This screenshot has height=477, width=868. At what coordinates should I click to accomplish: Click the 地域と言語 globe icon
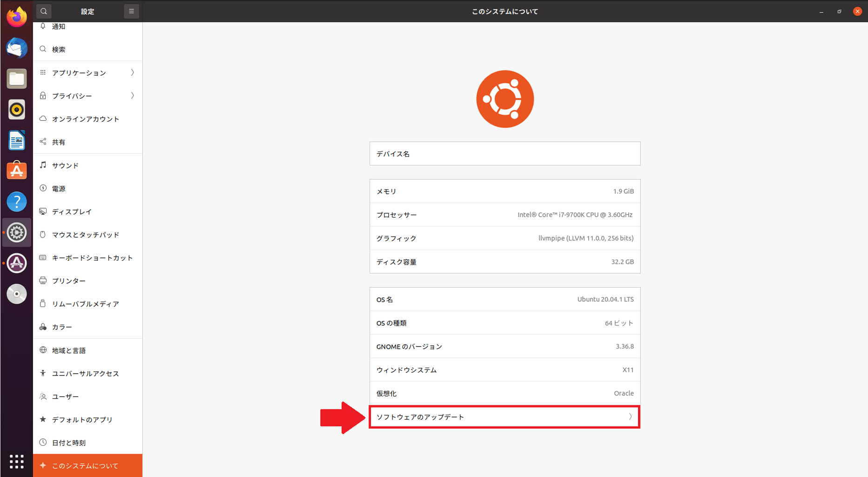click(43, 350)
